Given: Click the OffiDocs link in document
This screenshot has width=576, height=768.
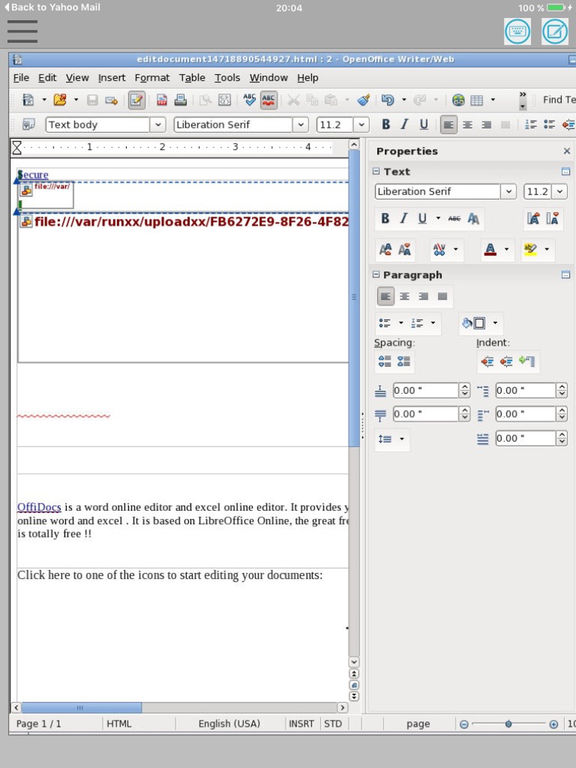Looking at the screenshot, I should click(x=39, y=507).
